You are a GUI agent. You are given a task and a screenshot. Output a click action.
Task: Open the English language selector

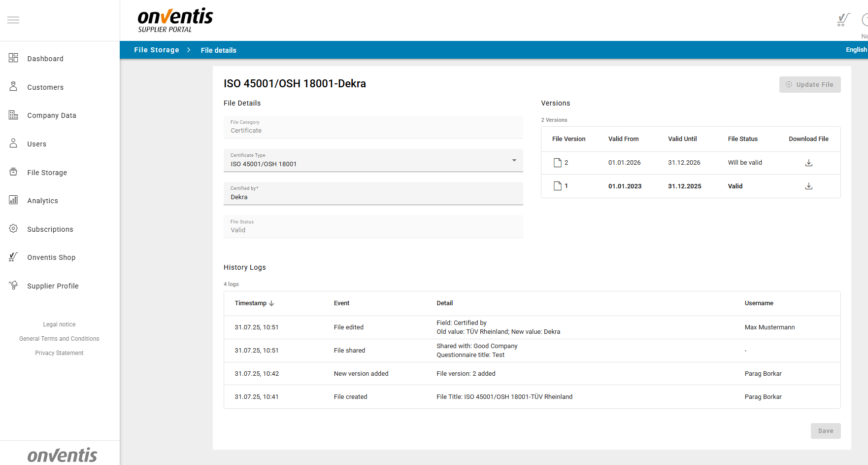(856, 50)
